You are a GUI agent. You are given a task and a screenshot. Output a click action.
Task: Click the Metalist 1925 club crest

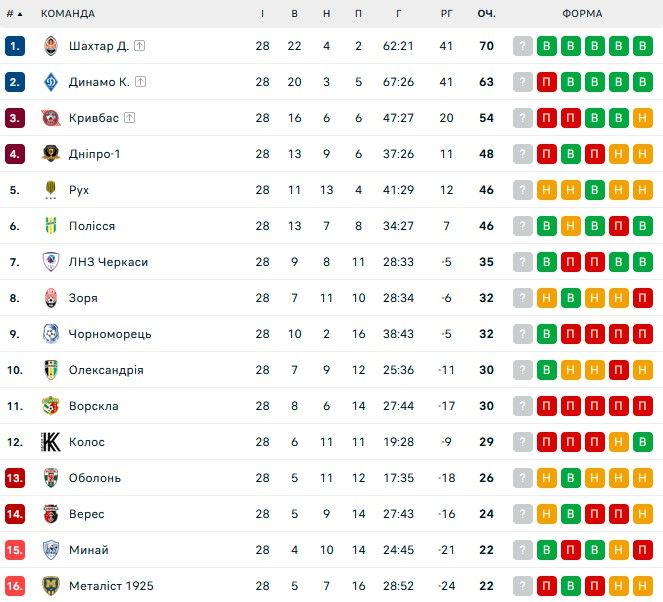point(51,586)
